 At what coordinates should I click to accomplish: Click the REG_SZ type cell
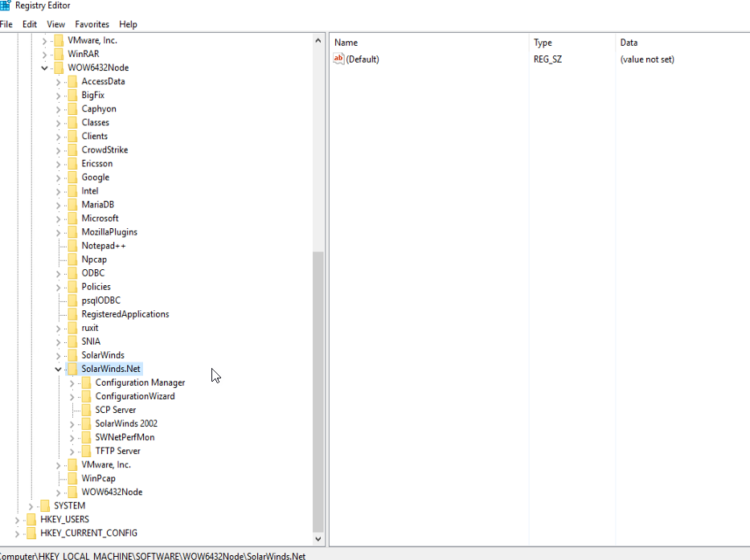pyautogui.click(x=547, y=59)
